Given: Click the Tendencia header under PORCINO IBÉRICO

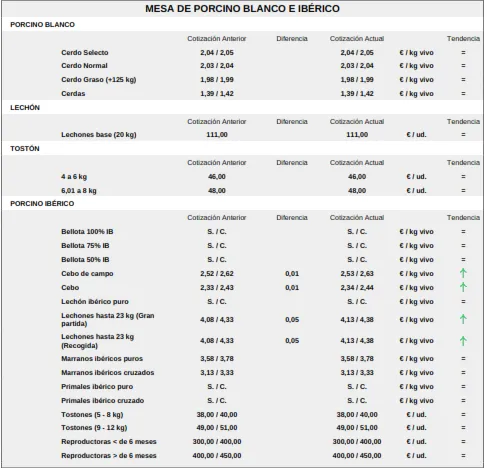Looking at the screenshot, I should click(x=463, y=218).
